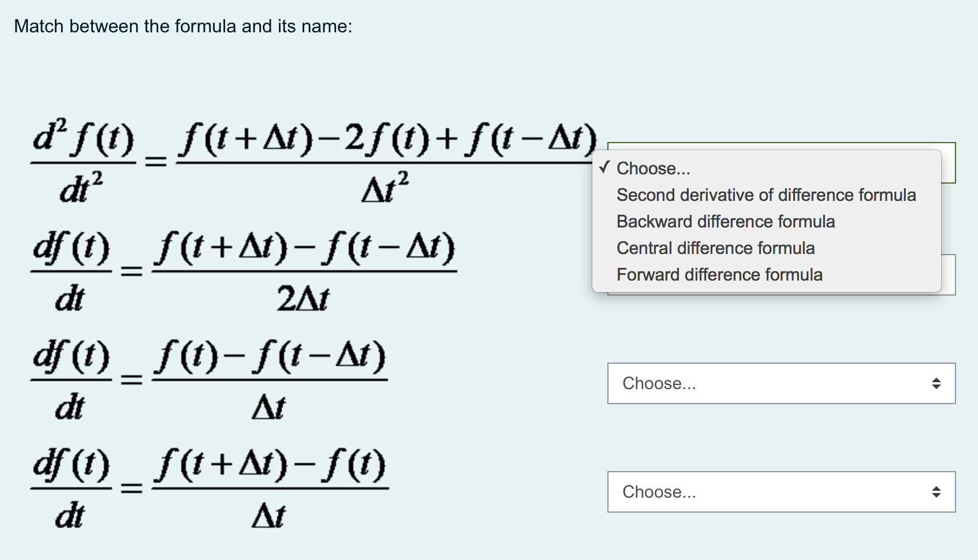Click the checkmark icon beside the open list's Choose...
Viewport: 978px width, 560px height.
(x=604, y=168)
